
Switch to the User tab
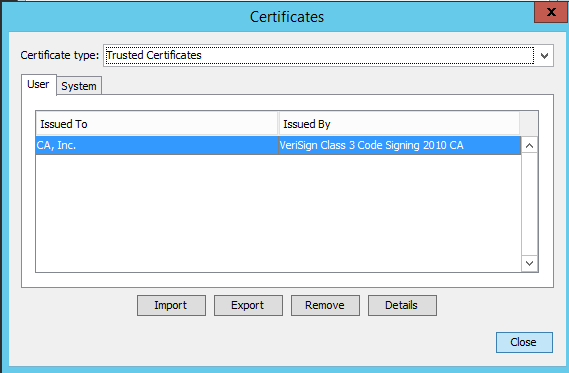point(38,85)
